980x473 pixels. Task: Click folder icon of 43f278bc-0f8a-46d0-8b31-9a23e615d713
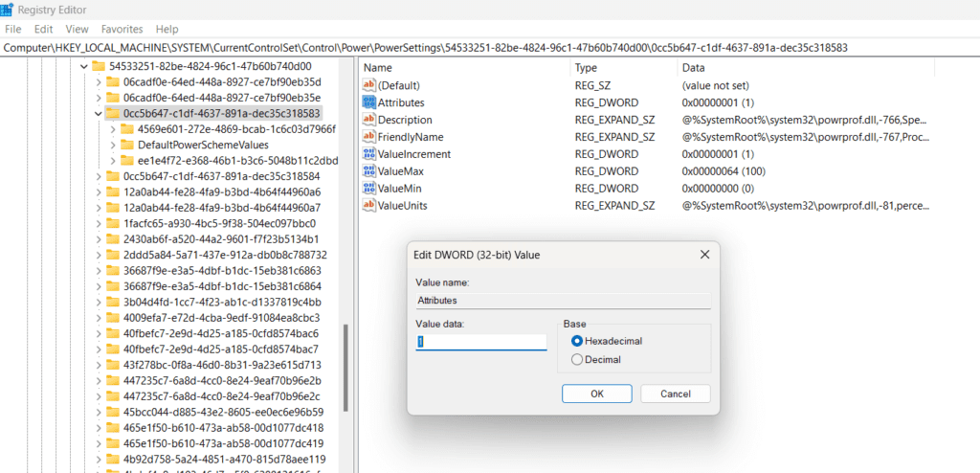[113, 365]
